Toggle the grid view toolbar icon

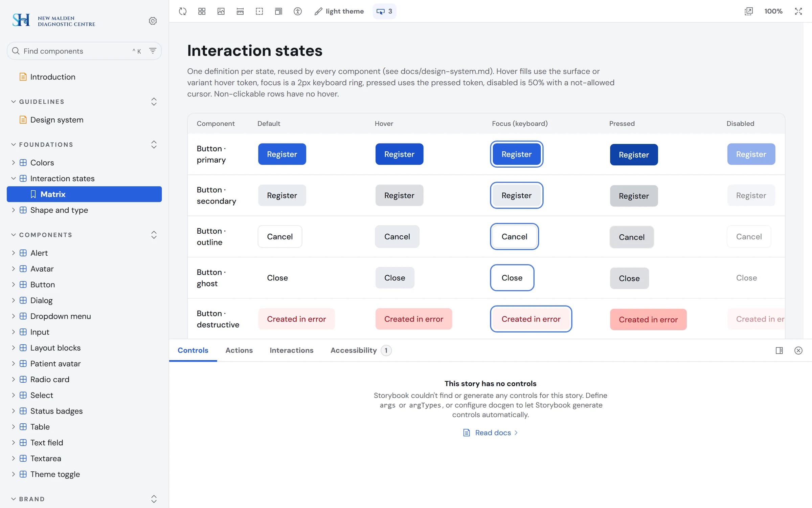[202, 11]
